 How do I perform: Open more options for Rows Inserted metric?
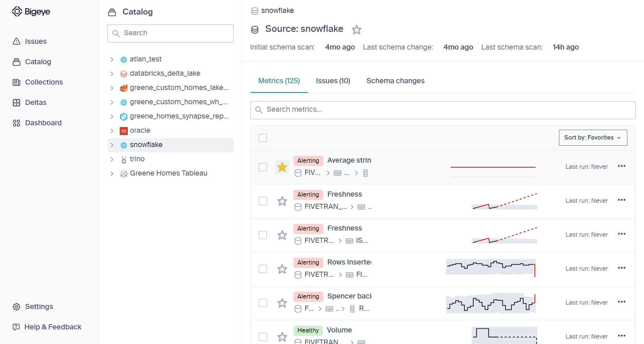[x=622, y=268]
